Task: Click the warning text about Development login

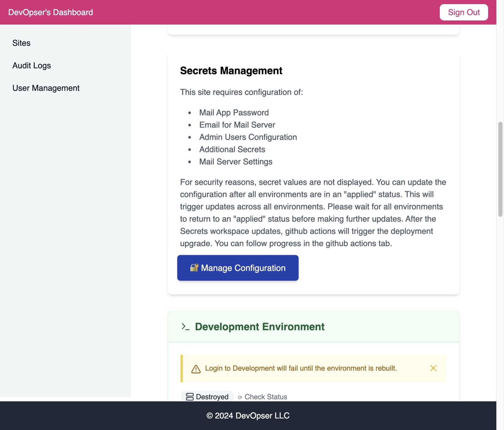Action: (x=301, y=368)
